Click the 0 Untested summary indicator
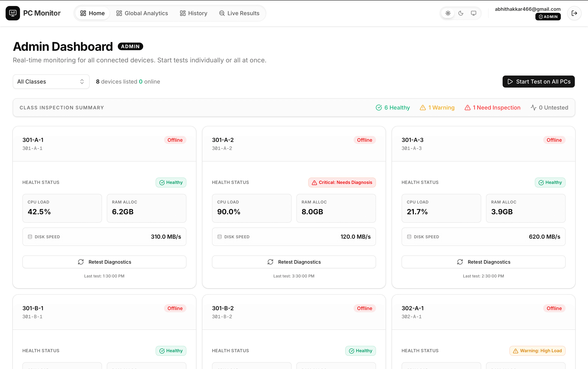The width and height of the screenshot is (588, 369). [549, 108]
